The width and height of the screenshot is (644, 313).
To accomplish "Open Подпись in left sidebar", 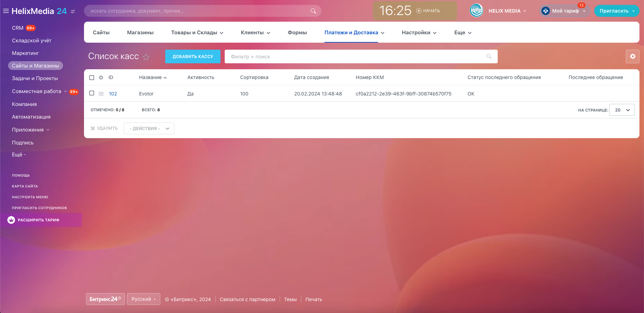I will (23, 143).
